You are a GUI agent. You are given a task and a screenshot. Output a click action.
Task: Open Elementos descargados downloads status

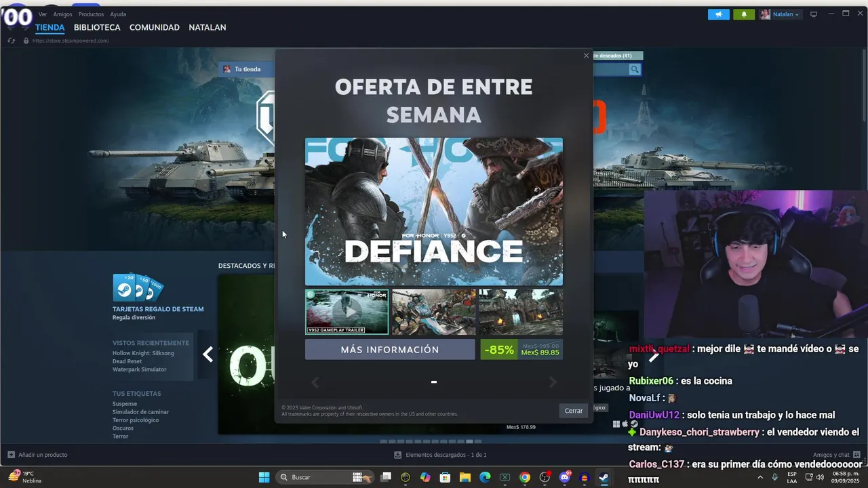tap(440, 455)
